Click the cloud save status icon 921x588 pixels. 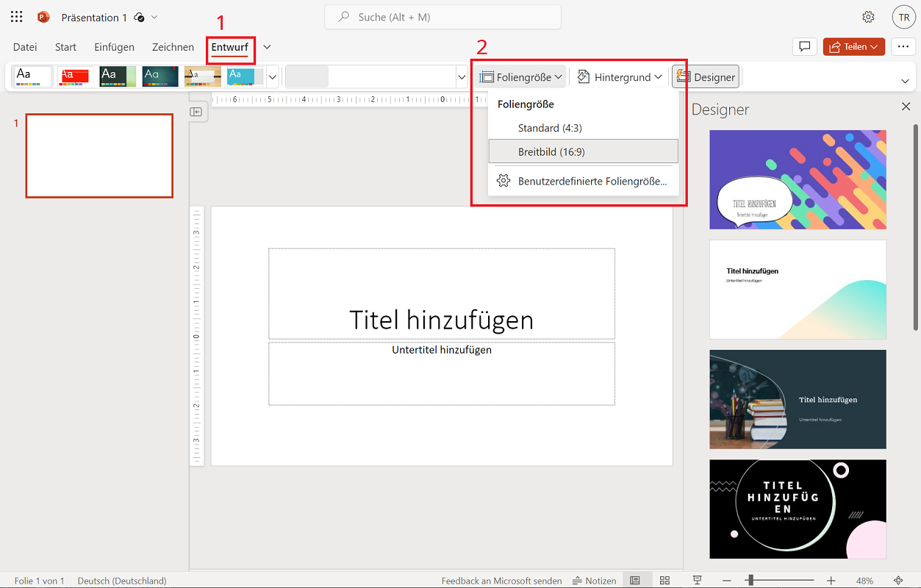tap(139, 17)
